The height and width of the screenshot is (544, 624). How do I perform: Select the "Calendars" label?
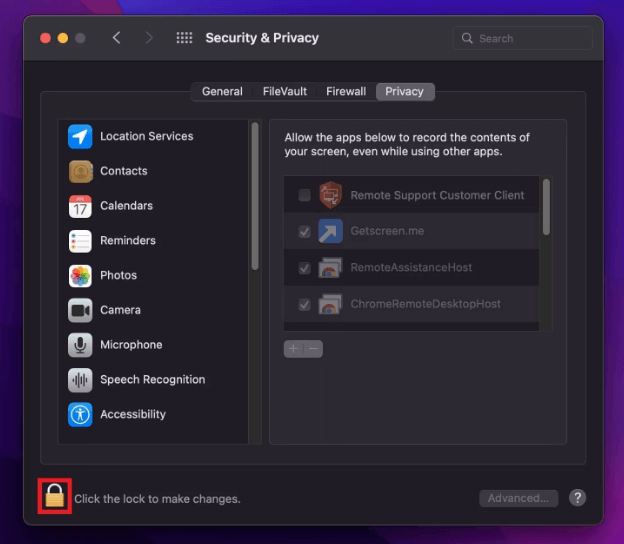click(x=127, y=206)
